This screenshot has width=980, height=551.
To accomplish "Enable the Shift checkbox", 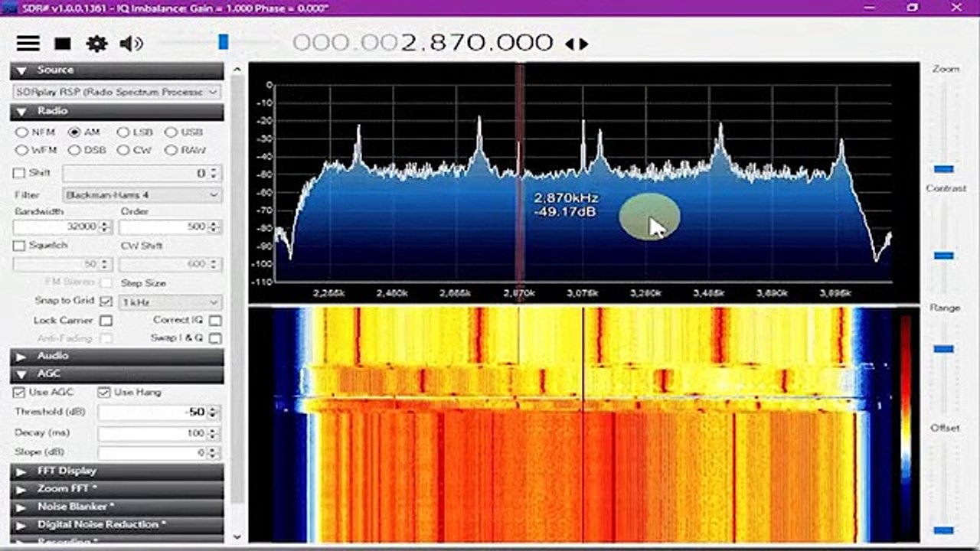I will click(19, 173).
